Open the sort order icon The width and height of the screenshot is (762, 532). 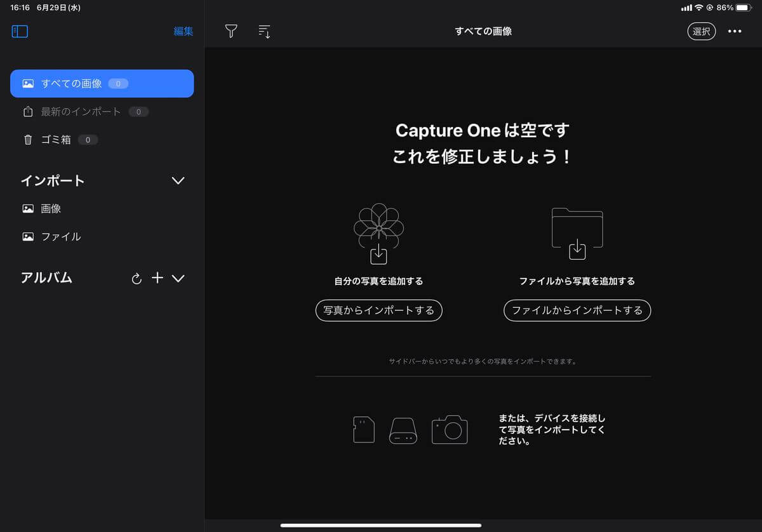[x=264, y=31]
